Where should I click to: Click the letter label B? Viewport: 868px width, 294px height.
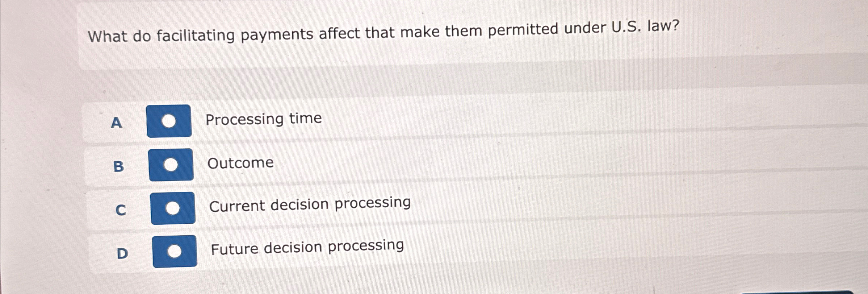(119, 168)
